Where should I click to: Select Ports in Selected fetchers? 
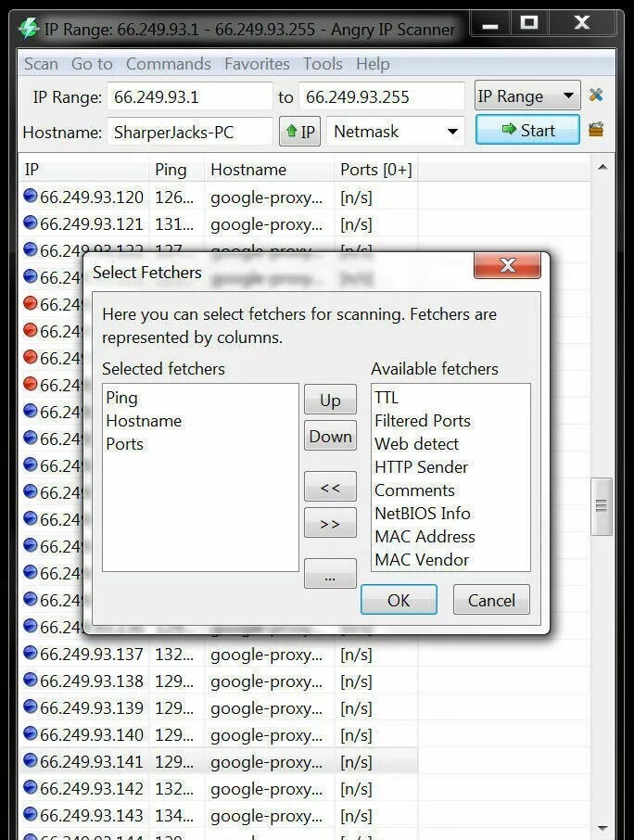pos(124,444)
